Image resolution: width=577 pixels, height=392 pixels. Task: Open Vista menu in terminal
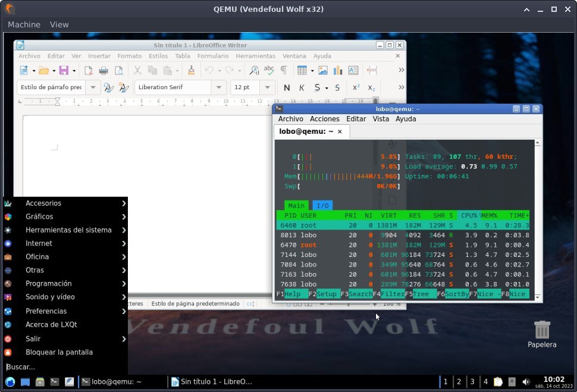pos(381,119)
